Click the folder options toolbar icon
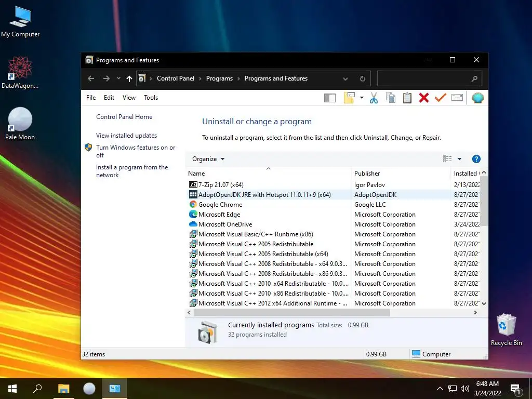The height and width of the screenshot is (399, 532). tap(349, 98)
